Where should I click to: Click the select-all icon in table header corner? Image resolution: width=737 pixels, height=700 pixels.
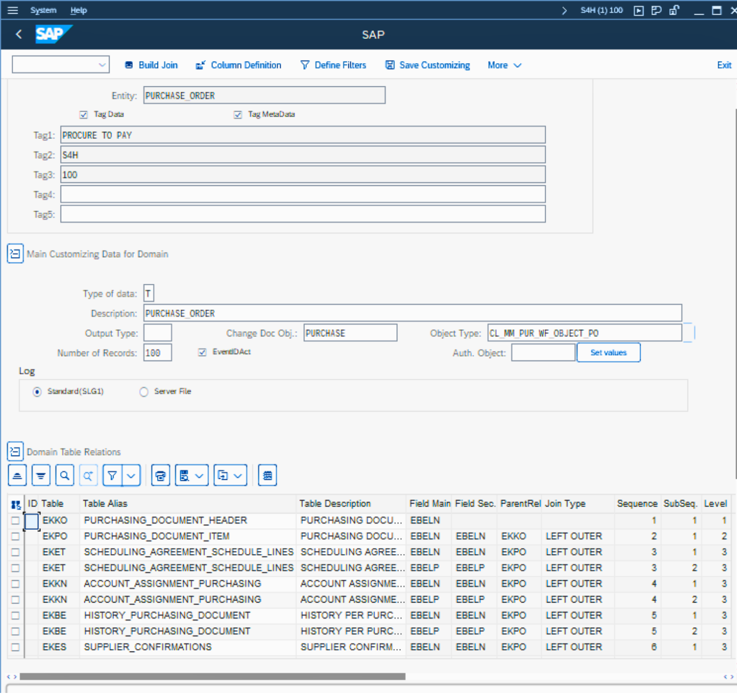click(x=16, y=504)
